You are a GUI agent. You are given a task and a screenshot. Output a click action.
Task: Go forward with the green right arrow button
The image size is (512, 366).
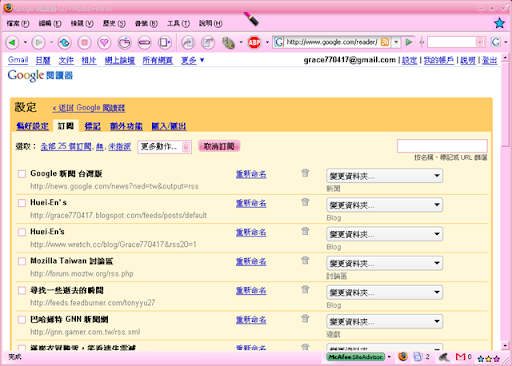pos(38,42)
